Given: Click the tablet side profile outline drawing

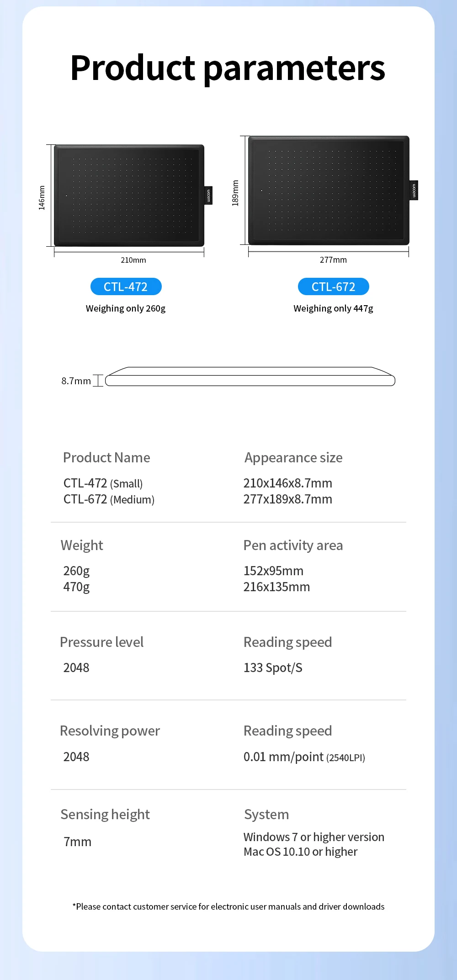Looking at the screenshot, I should 250,377.
